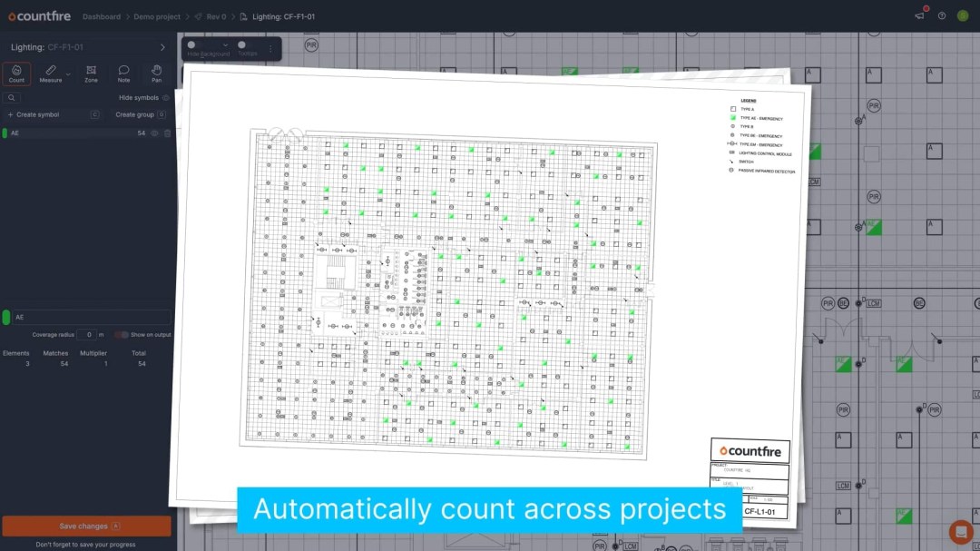
Task: Open the help question mark icon
Action: click(x=942, y=15)
